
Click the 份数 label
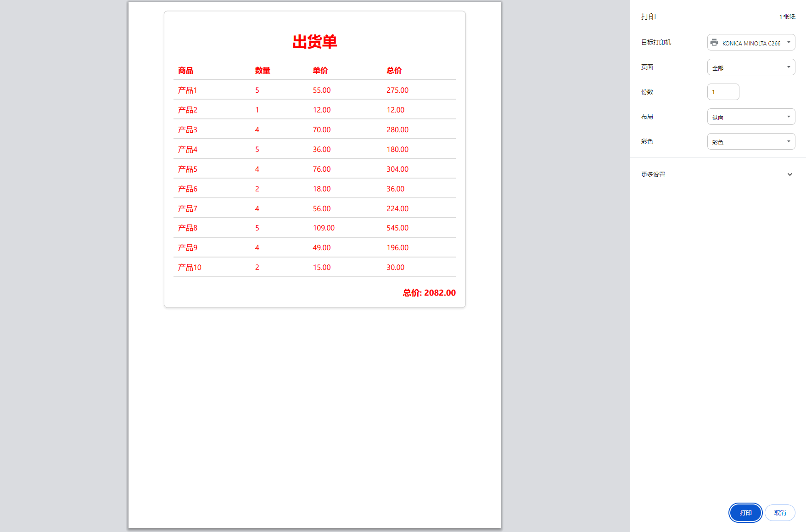(647, 92)
